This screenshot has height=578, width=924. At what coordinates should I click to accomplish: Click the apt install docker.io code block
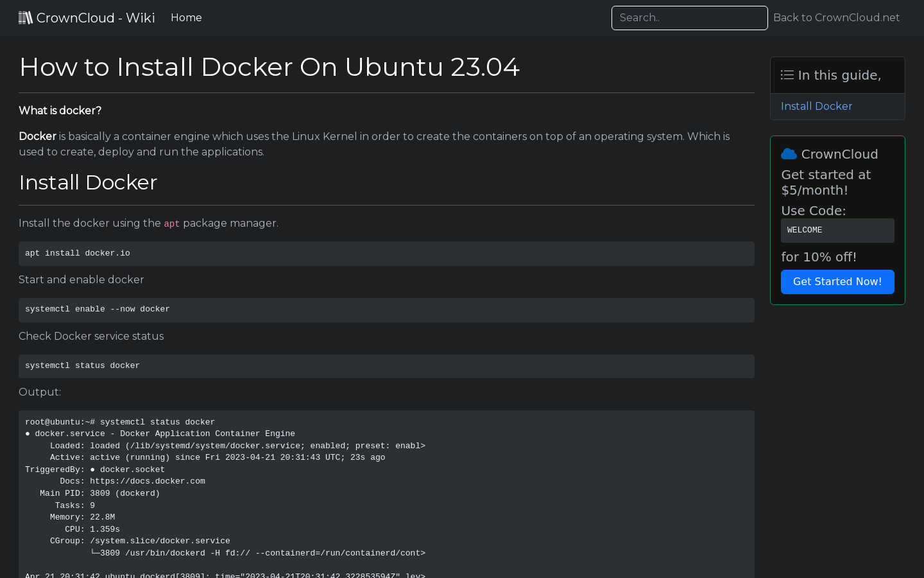tap(386, 254)
